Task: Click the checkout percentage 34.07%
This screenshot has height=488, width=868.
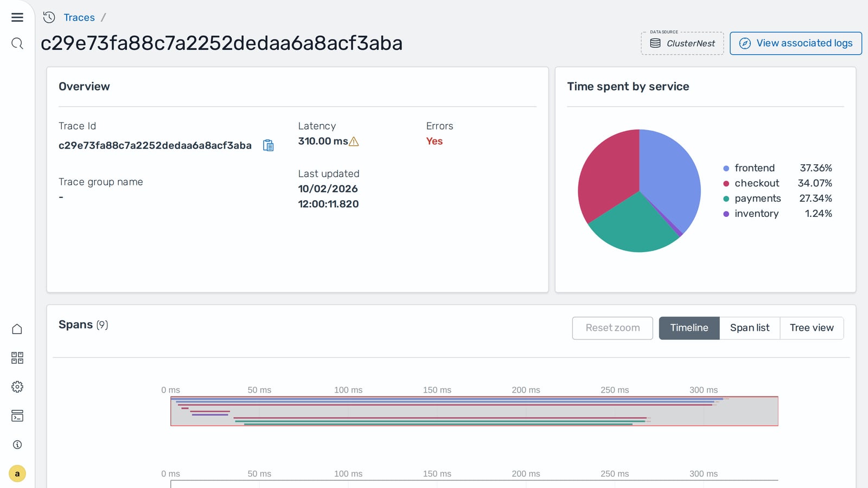Action: click(x=815, y=183)
